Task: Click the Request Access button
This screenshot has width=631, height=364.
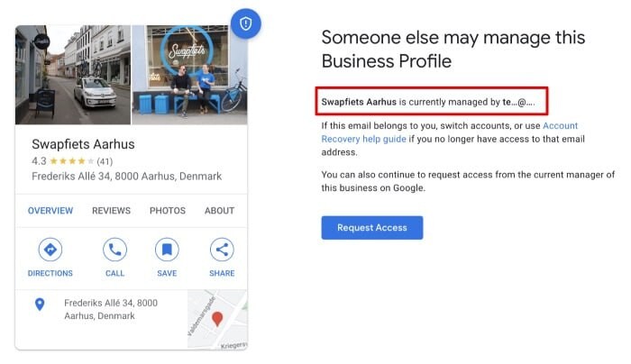Action: pyautogui.click(x=371, y=228)
